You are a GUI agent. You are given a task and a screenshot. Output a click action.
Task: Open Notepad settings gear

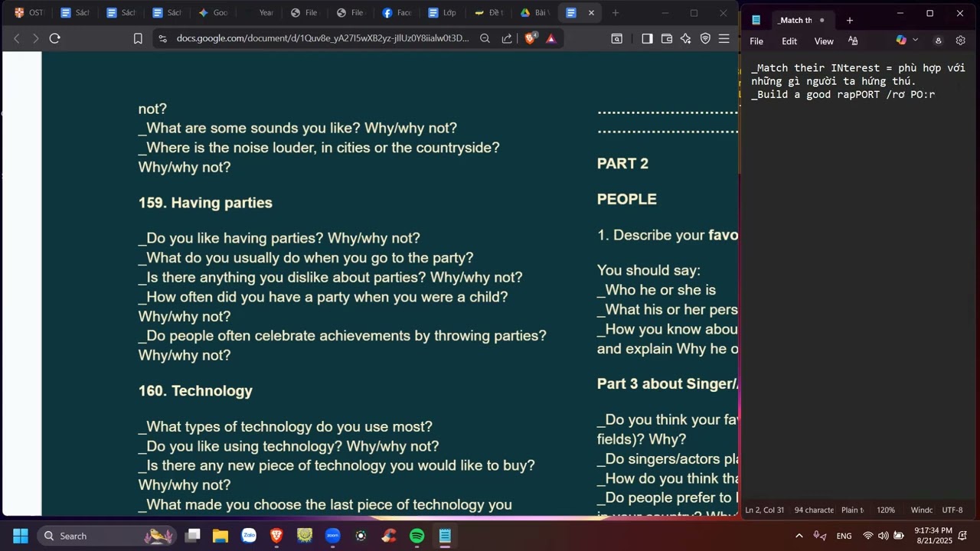(960, 41)
